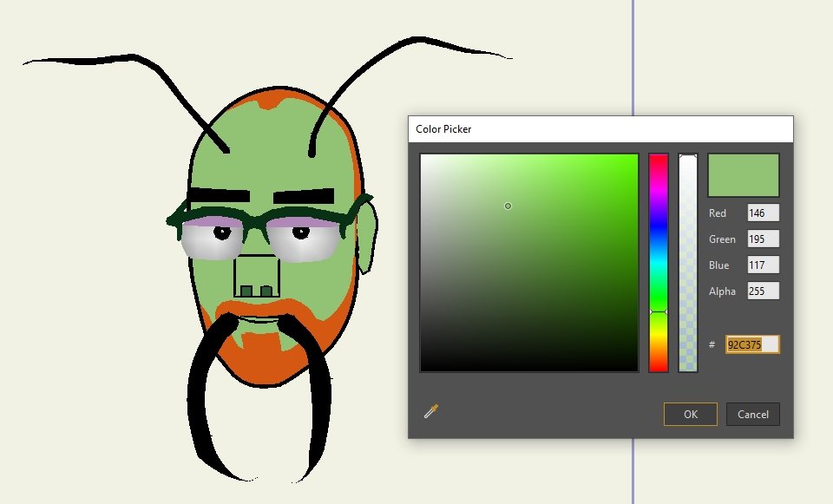Screen dimensions: 833x504
Task: Click the Color Picker title bar
Action: pos(600,129)
